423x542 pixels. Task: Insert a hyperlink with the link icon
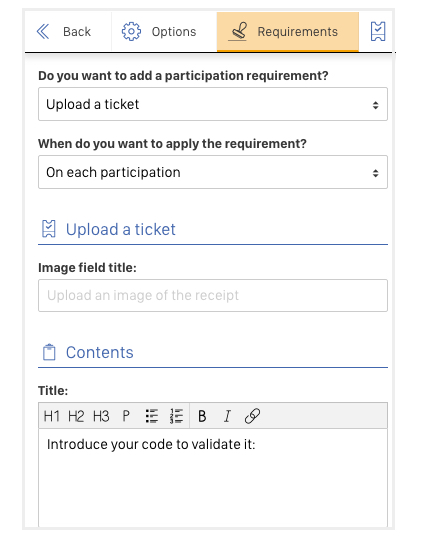point(252,416)
